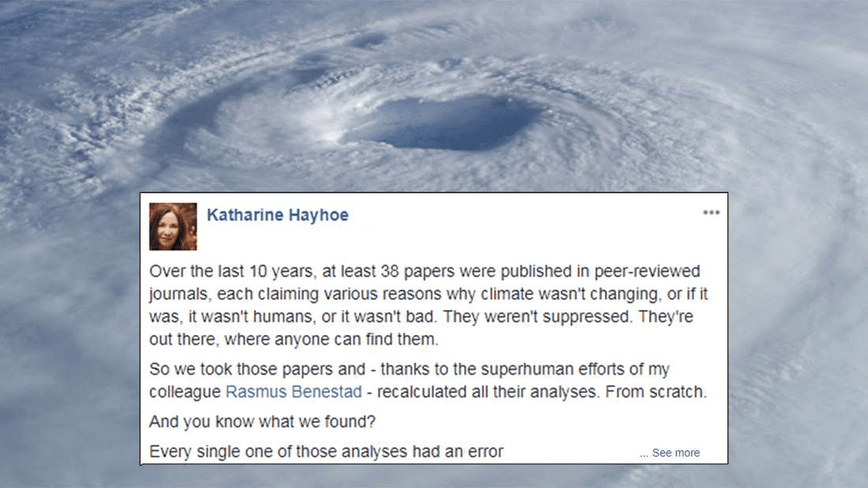Select the sentence starting 'And you know what we found?'
Screen dimensions: 868x488
coord(258,421)
